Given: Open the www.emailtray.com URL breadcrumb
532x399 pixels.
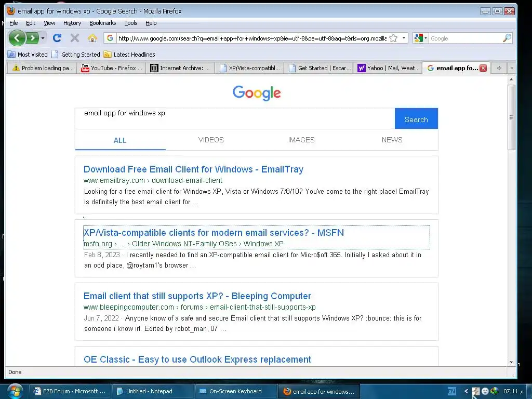Looking at the screenshot, I should [153, 180].
